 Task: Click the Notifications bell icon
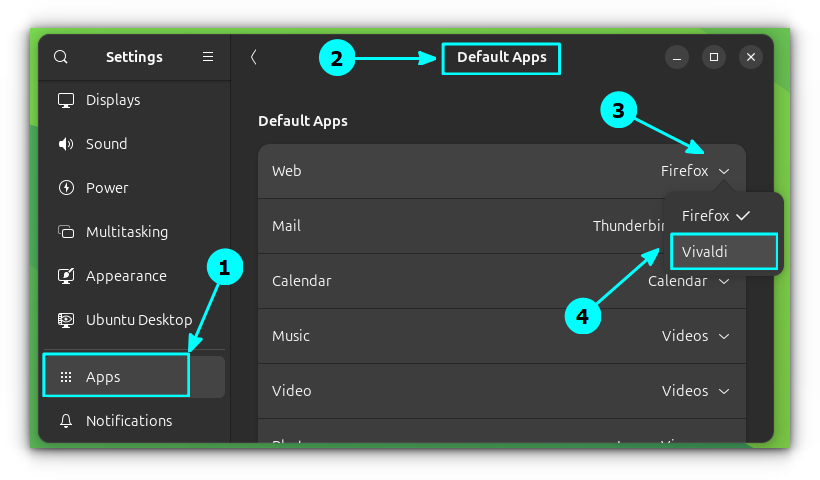pyautogui.click(x=66, y=421)
